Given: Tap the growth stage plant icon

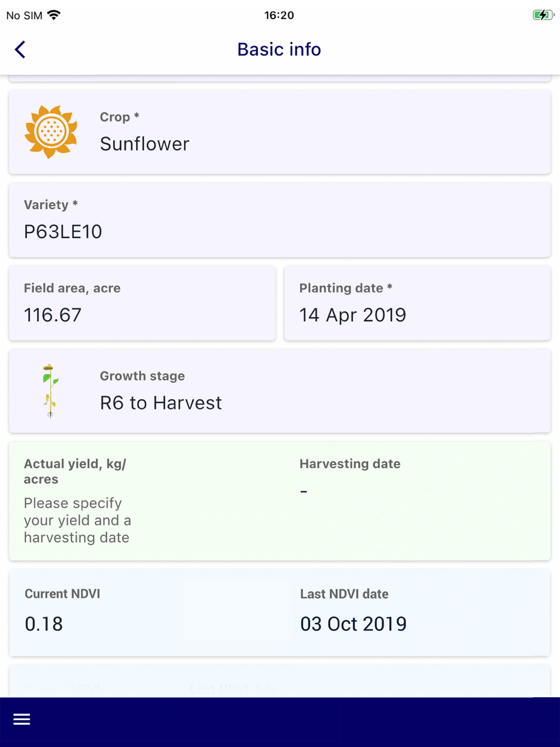Looking at the screenshot, I should pos(50,391).
